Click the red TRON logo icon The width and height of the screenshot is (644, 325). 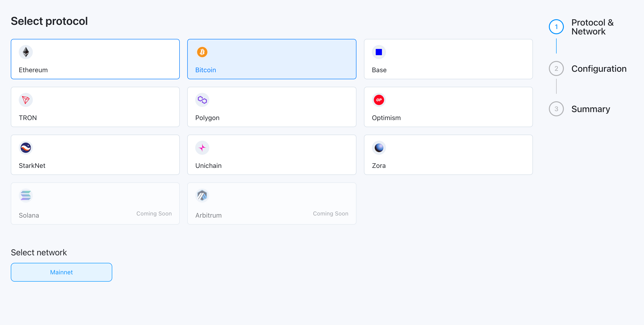[x=26, y=100]
